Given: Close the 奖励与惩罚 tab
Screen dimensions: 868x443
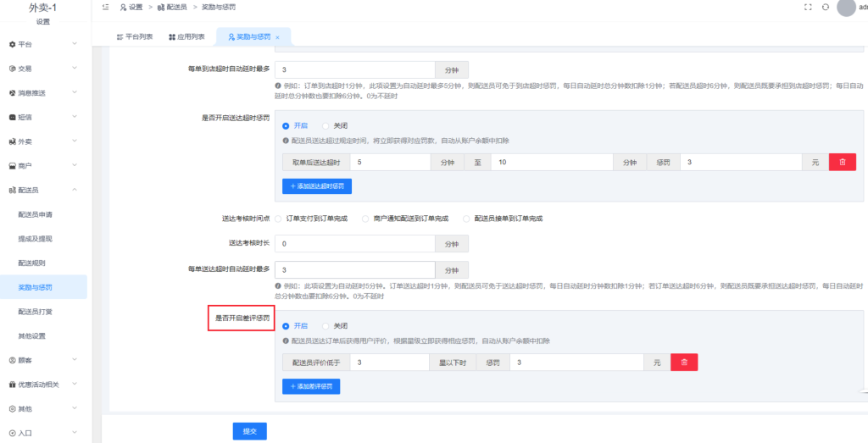Looking at the screenshot, I should tap(277, 37).
